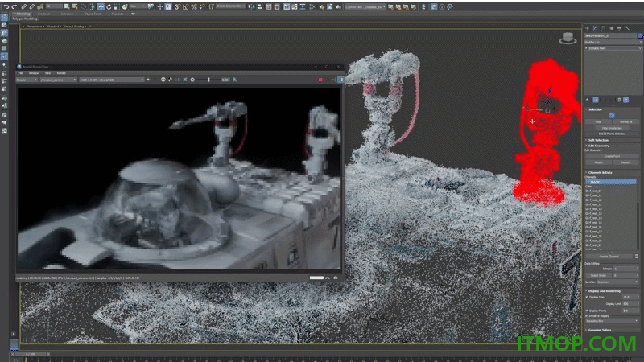The width and height of the screenshot is (644, 362).
Task: Open the selection filter All dropdown
Action: coord(54,6)
